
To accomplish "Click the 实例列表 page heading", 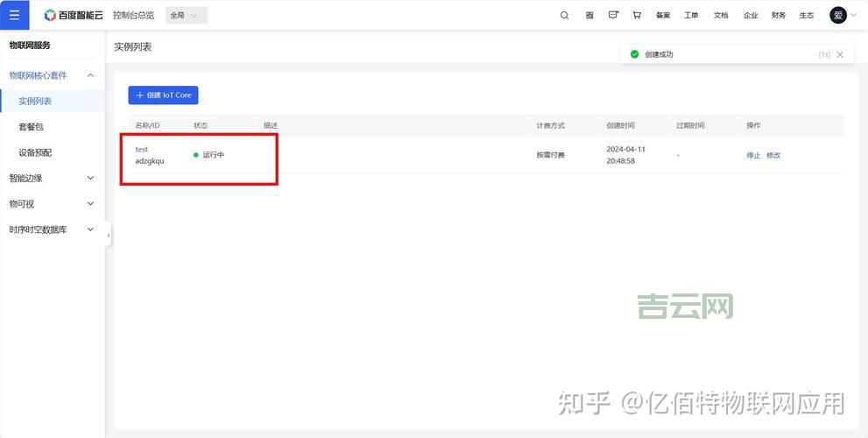I will coord(133,47).
